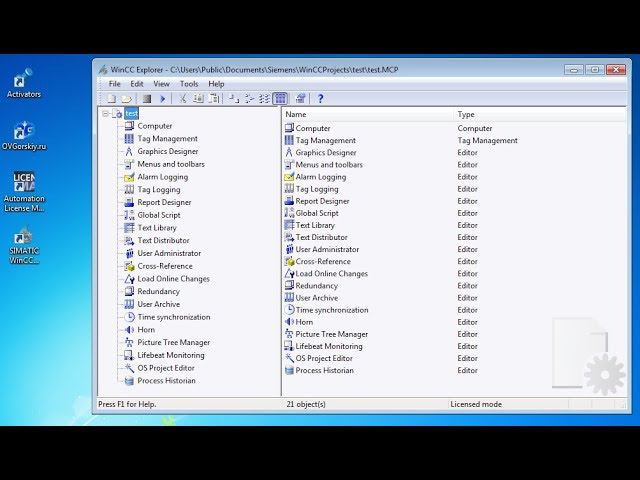The image size is (640, 480).
Task: Select User Archive label in the tree
Action: tap(158, 304)
